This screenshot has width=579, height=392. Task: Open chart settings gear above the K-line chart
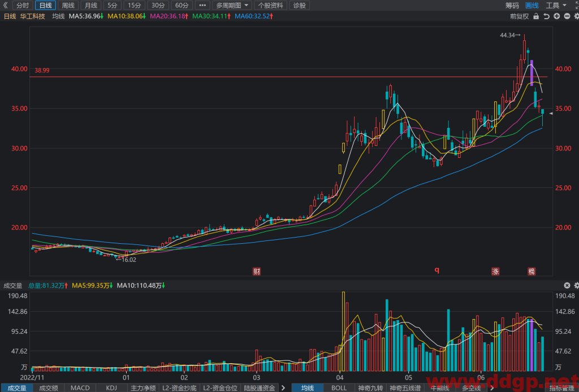click(x=576, y=16)
